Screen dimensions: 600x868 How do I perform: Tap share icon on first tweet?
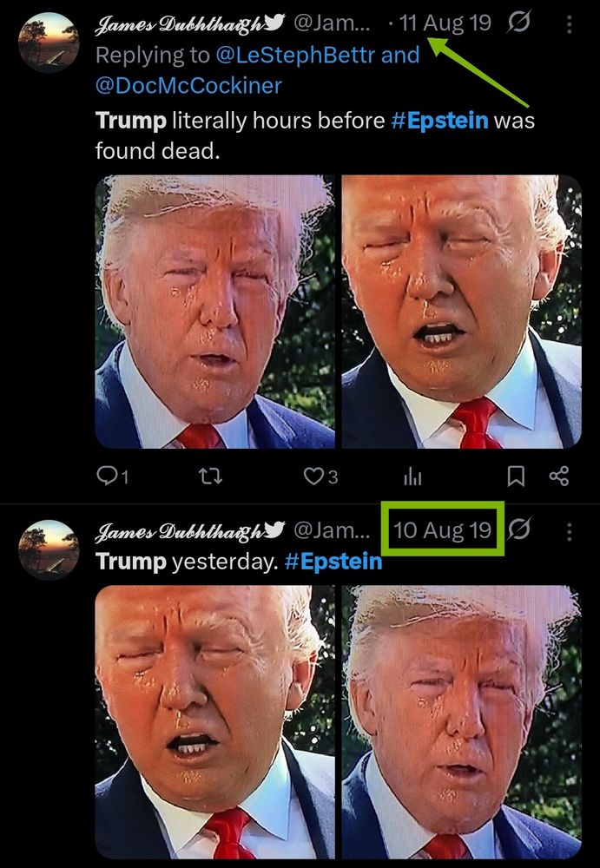coord(558,476)
